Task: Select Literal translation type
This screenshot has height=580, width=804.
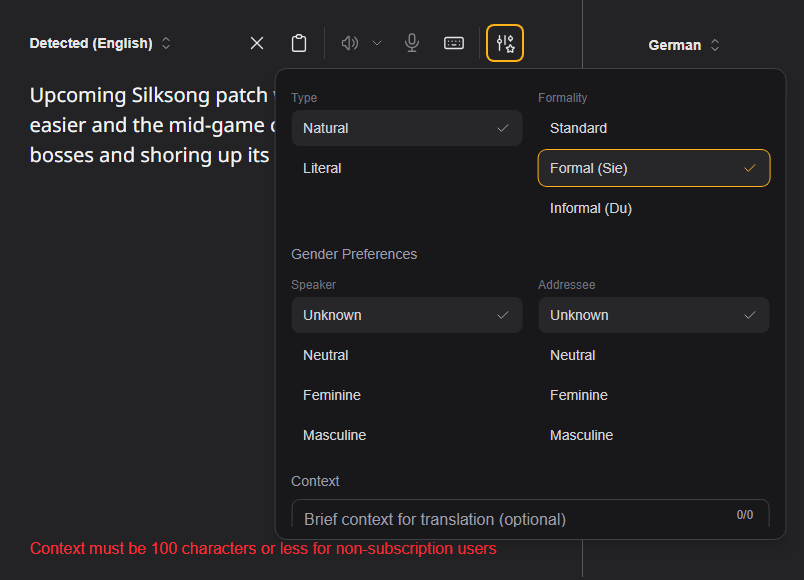Action: tap(406, 168)
